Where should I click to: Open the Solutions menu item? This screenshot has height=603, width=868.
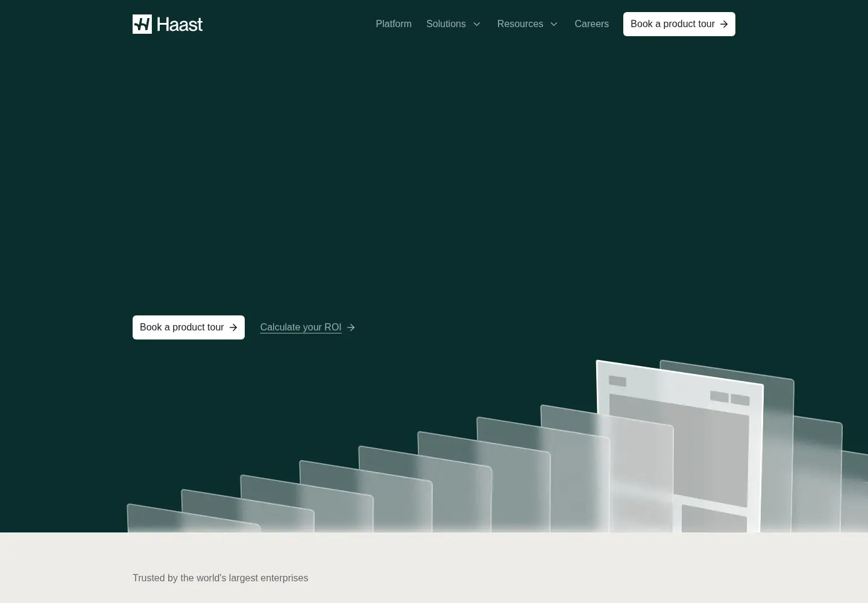pyautogui.click(x=445, y=24)
